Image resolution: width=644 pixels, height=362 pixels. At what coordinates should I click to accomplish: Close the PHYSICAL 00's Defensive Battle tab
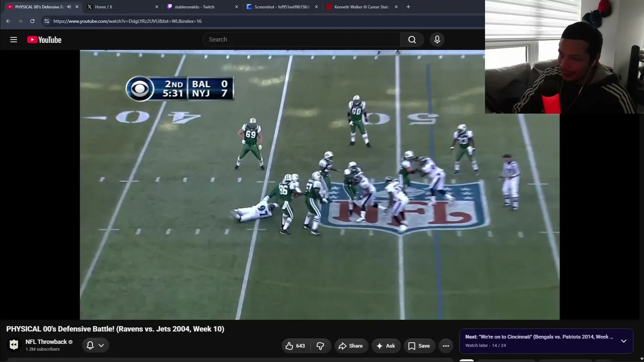click(x=77, y=7)
